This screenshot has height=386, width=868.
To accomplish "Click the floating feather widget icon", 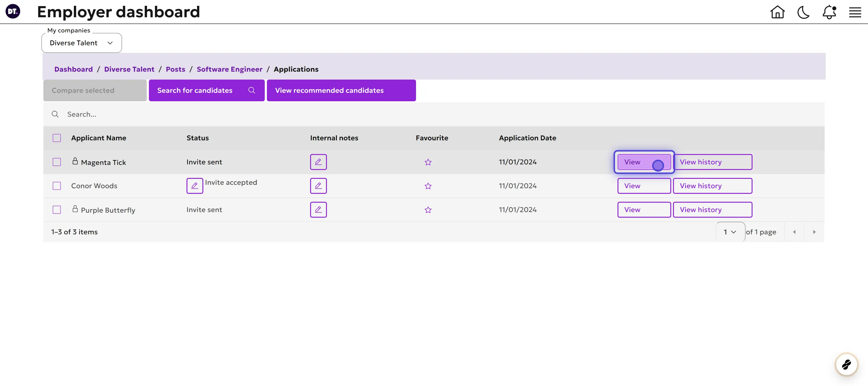I will [x=846, y=364].
